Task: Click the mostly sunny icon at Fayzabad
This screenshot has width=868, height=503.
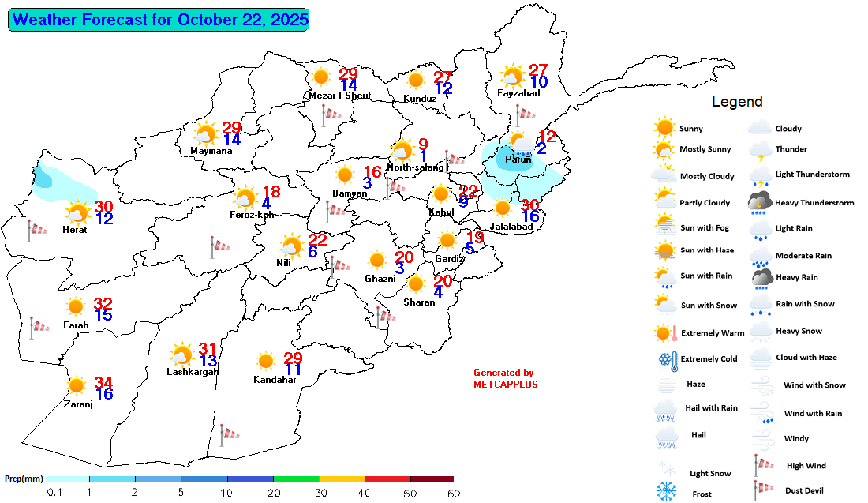Action: click(x=512, y=77)
